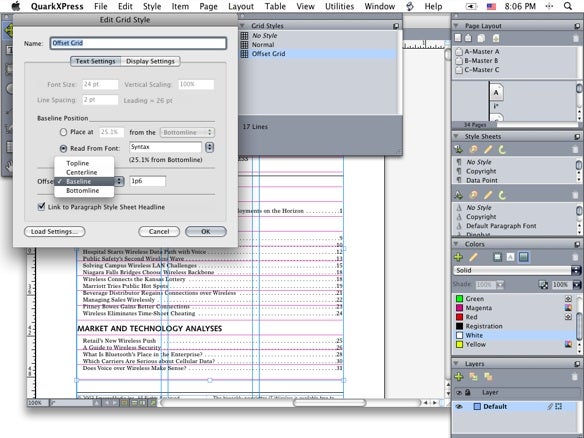Collapse the Colors palette
Screen dimensions: 584x438
[456, 244]
